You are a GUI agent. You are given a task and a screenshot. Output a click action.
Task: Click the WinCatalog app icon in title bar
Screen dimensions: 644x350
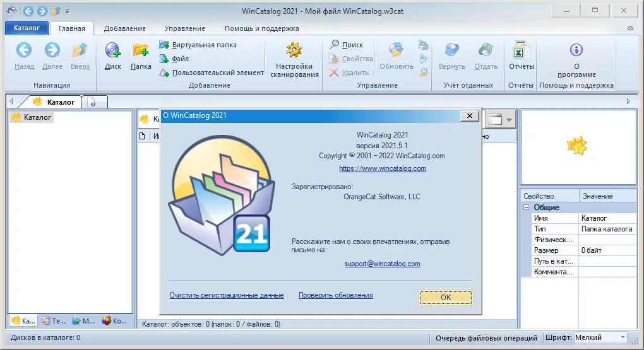click(11, 11)
